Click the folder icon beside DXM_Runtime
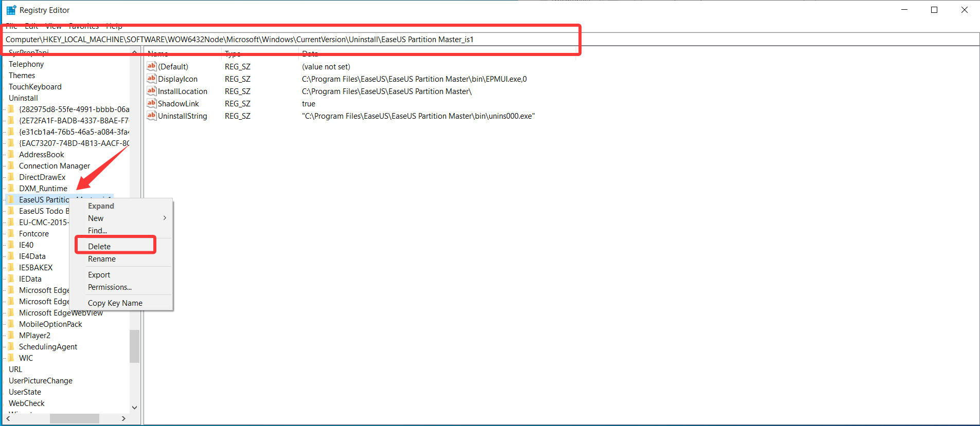Image resolution: width=980 pixels, height=426 pixels. pyautogui.click(x=11, y=188)
